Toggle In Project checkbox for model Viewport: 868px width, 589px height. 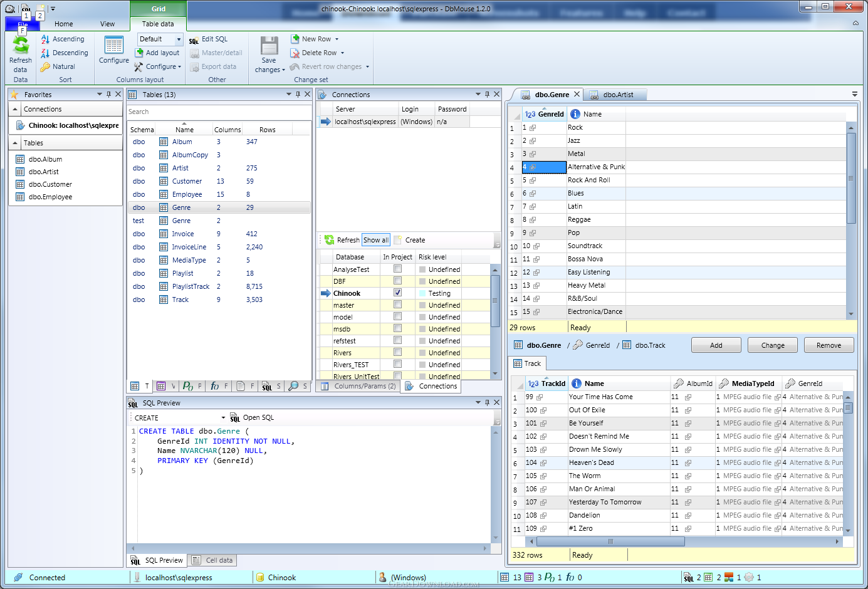pyautogui.click(x=397, y=316)
